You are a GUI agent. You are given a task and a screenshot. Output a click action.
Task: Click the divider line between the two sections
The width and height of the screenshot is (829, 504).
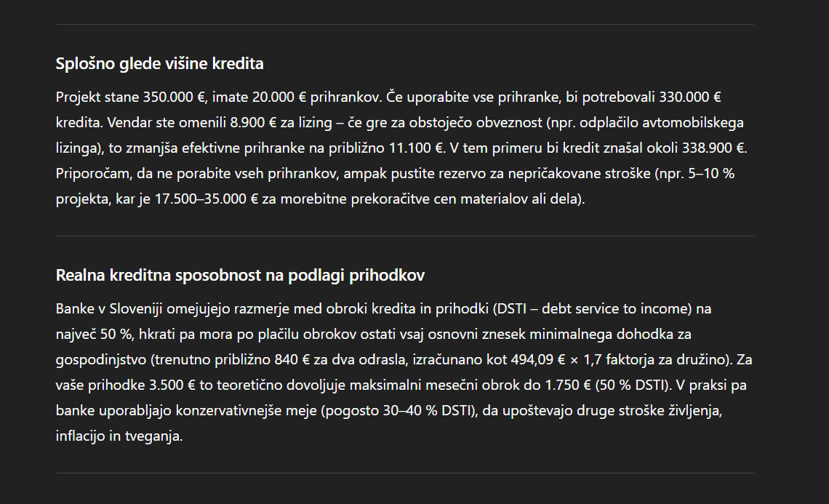pyautogui.click(x=405, y=236)
